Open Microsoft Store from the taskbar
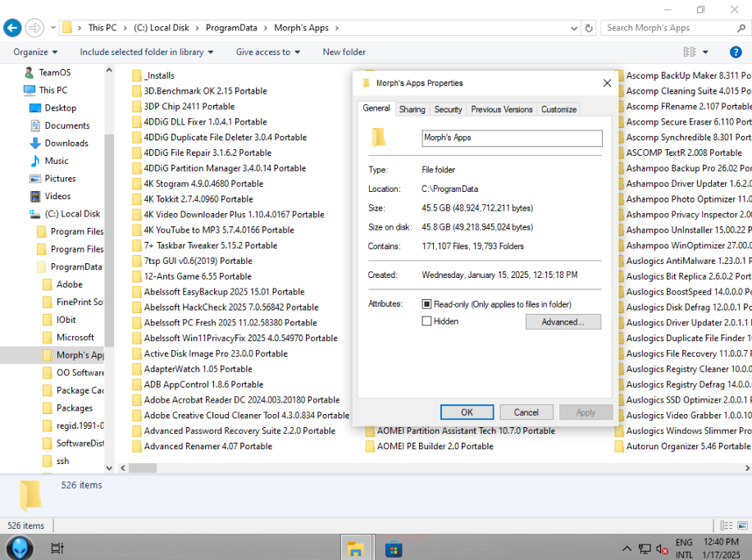 click(394, 548)
